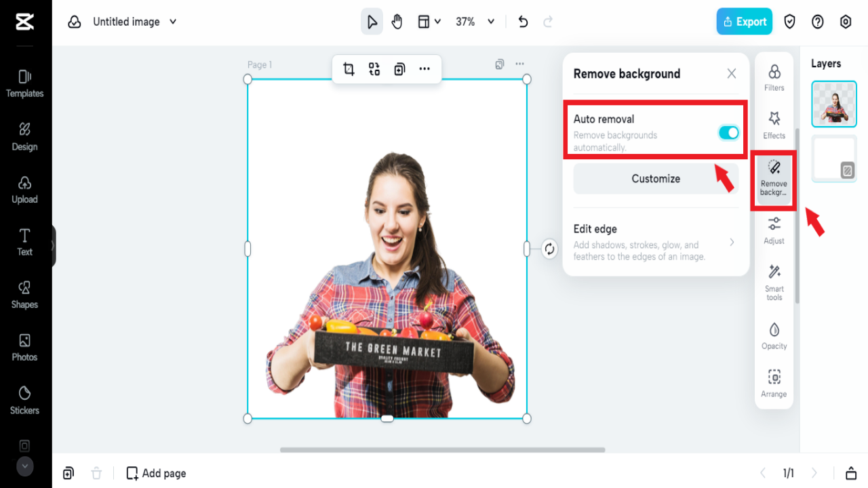Duplicate the photo using the copy icon
This screenshot has width=868, height=488.
(399, 68)
